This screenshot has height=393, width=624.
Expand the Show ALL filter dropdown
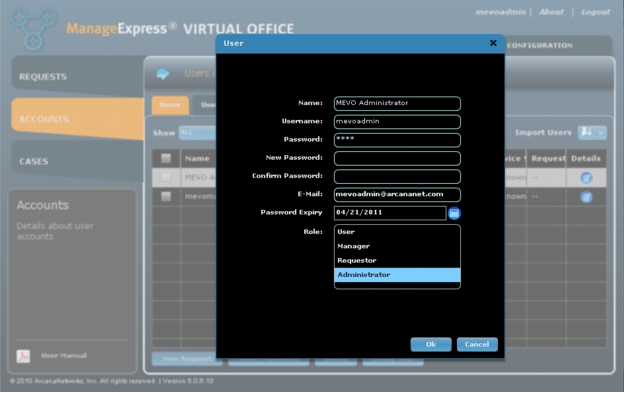[x=197, y=132]
